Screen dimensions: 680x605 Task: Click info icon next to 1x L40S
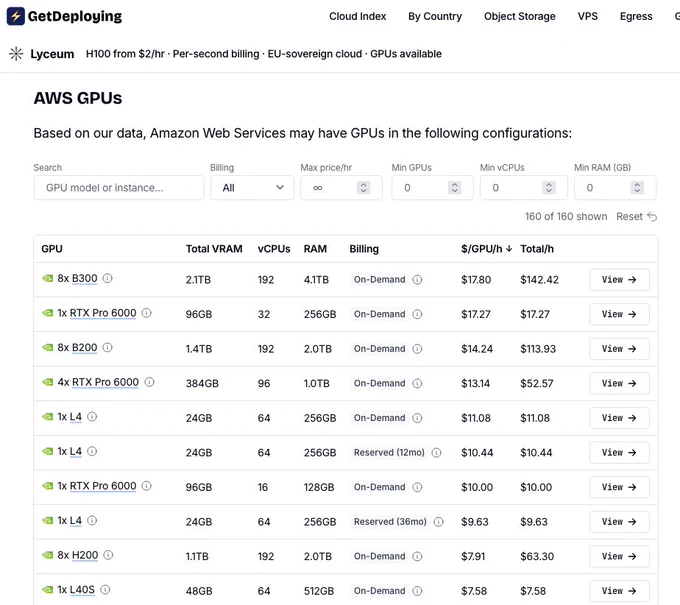coord(105,589)
